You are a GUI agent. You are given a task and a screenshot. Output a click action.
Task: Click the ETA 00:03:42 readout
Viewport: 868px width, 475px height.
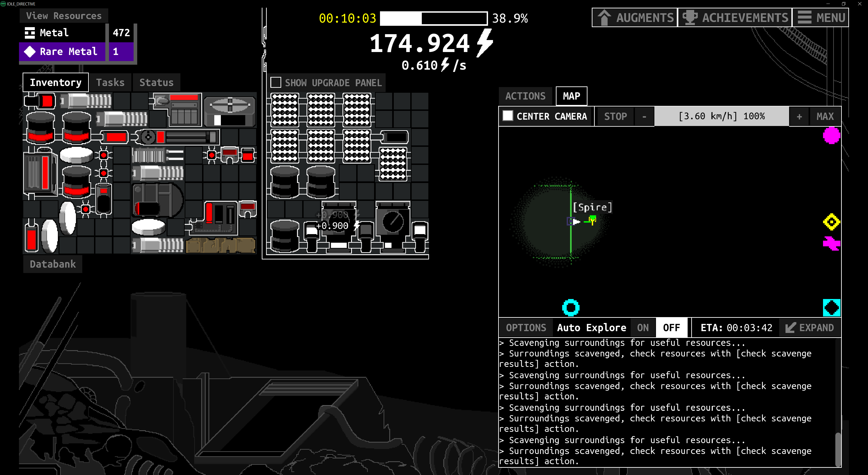pyautogui.click(x=736, y=328)
